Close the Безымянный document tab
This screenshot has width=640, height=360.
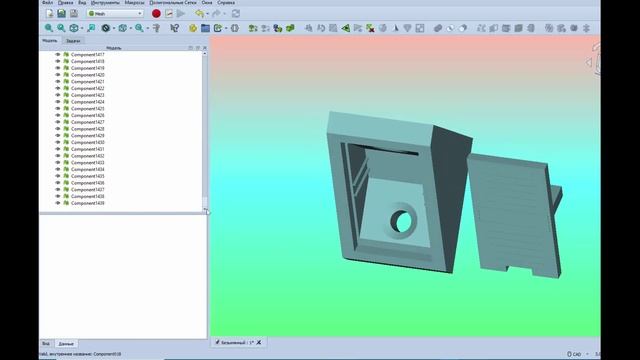(x=259, y=342)
